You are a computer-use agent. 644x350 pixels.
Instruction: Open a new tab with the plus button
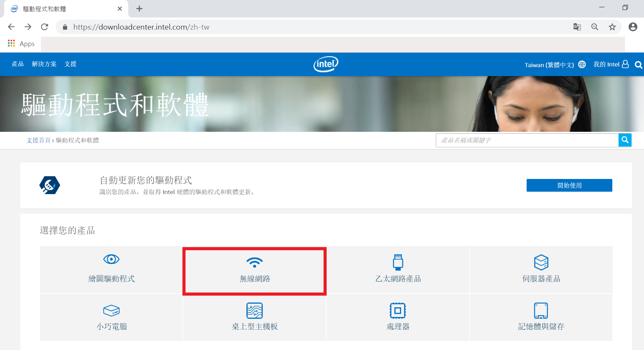coord(139,9)
